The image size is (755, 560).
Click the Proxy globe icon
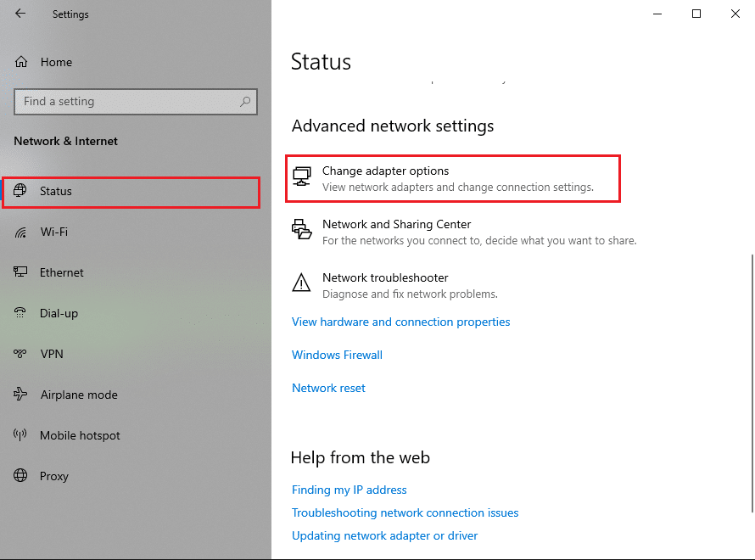[x=21, y=476]
